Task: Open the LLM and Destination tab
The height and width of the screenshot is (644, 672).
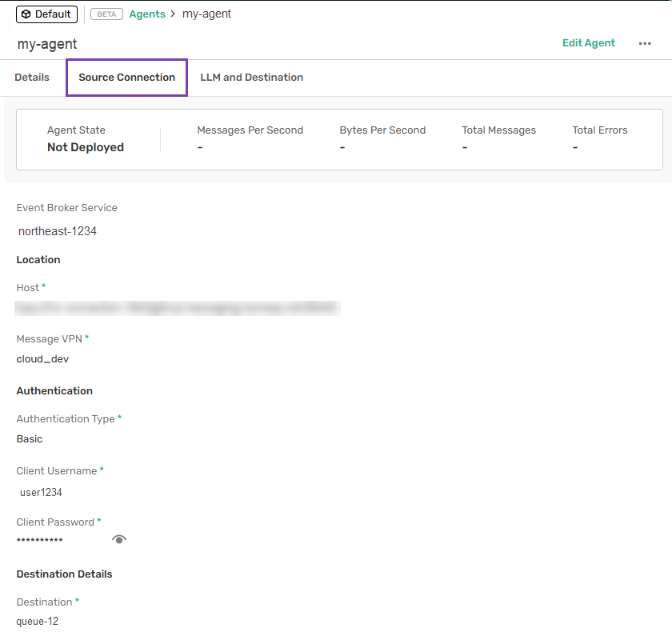Action: click(251, 78)
